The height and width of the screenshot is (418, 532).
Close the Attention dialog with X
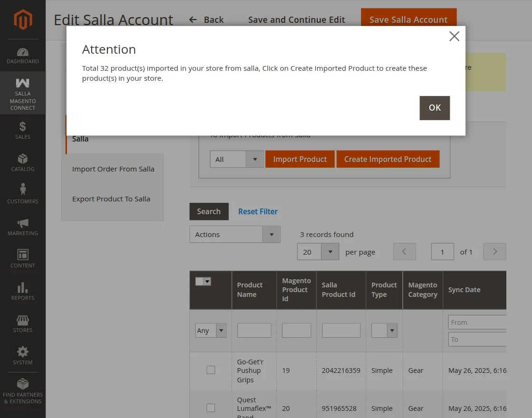(454, 36)
